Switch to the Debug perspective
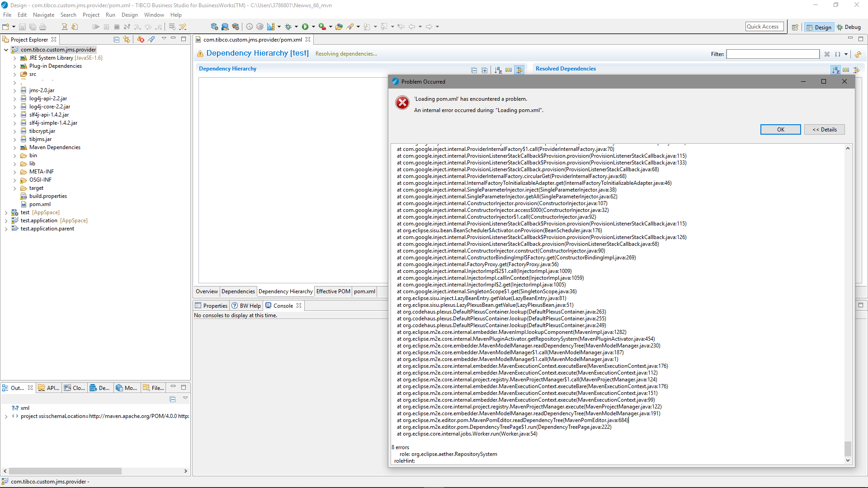The height and width of the screenshot is (488, 868). point(849,27)
